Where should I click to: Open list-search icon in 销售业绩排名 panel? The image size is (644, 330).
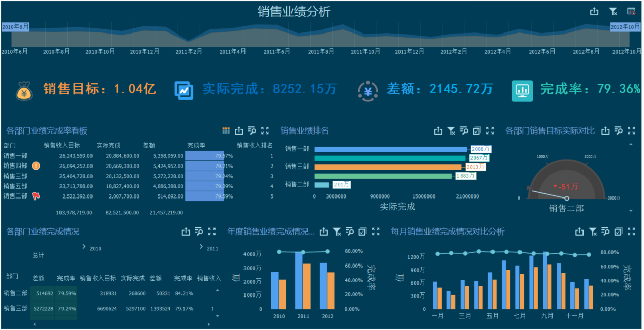click(464, 130)
